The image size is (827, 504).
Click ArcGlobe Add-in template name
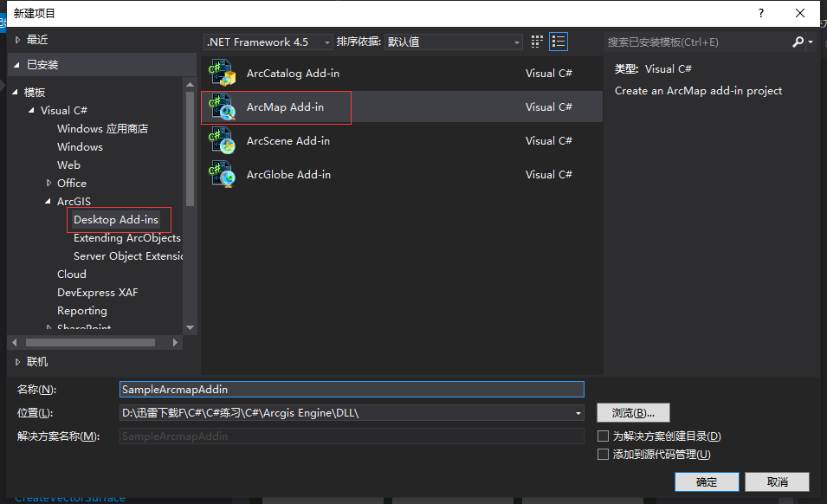click(x=288, y=175)
